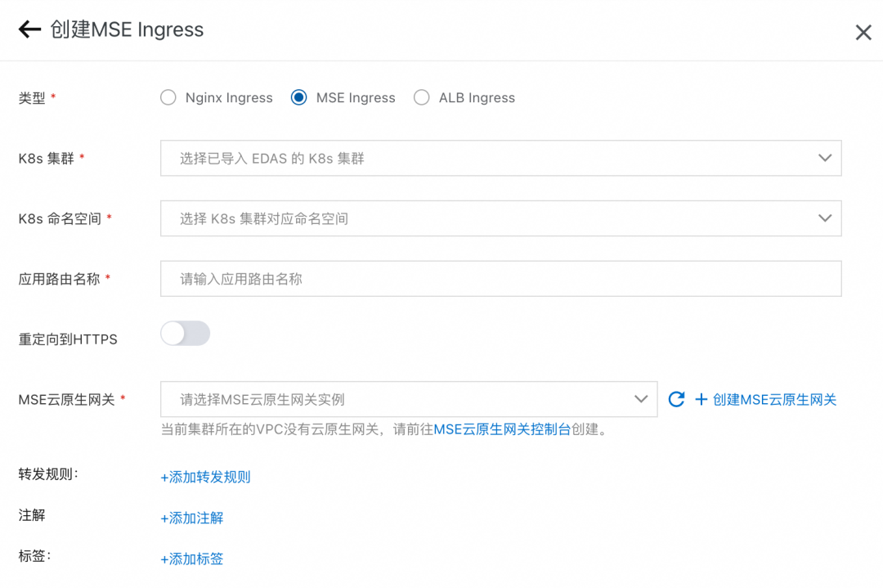Click the chevron on K8s 集群 dropdown
883x588 pixels.
click(x=825, y=158)
